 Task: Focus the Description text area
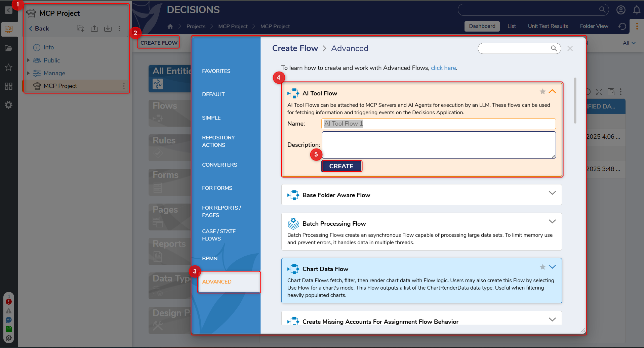(439, 145)
